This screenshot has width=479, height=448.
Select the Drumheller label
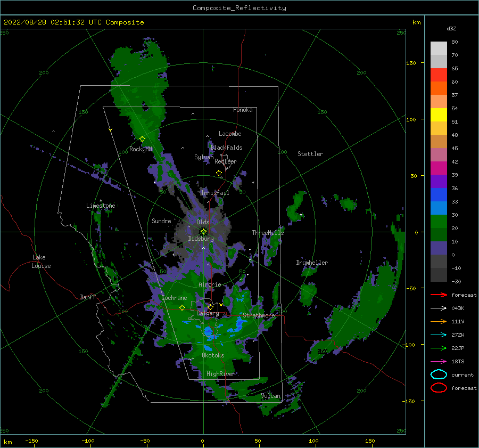(312, 263)
